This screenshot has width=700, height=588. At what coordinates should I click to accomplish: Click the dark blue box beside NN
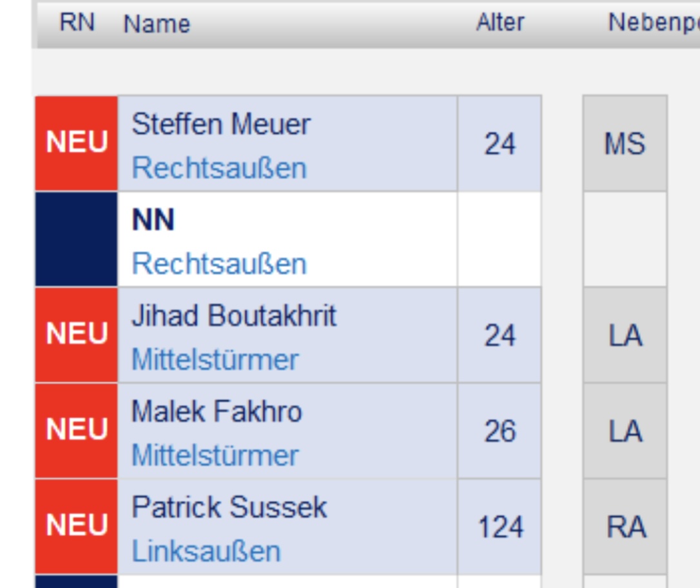pyautogui.click(x=76, y=239)
